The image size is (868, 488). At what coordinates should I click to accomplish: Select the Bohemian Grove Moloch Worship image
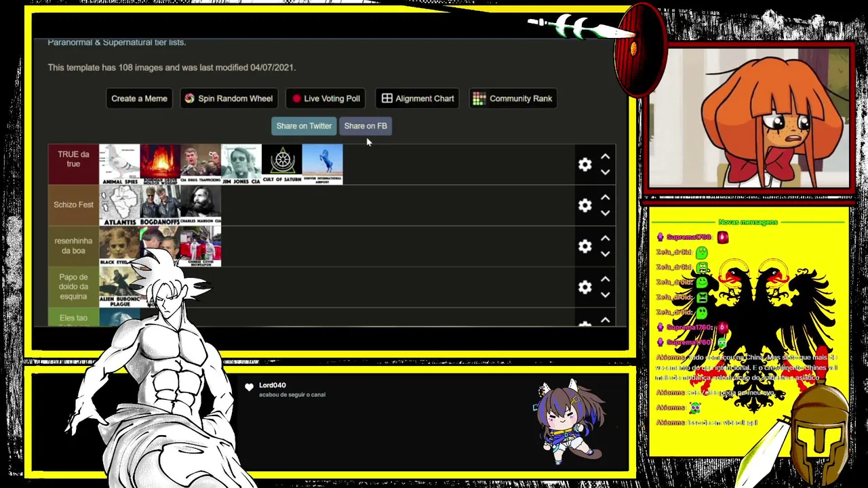tap(160, 164)
